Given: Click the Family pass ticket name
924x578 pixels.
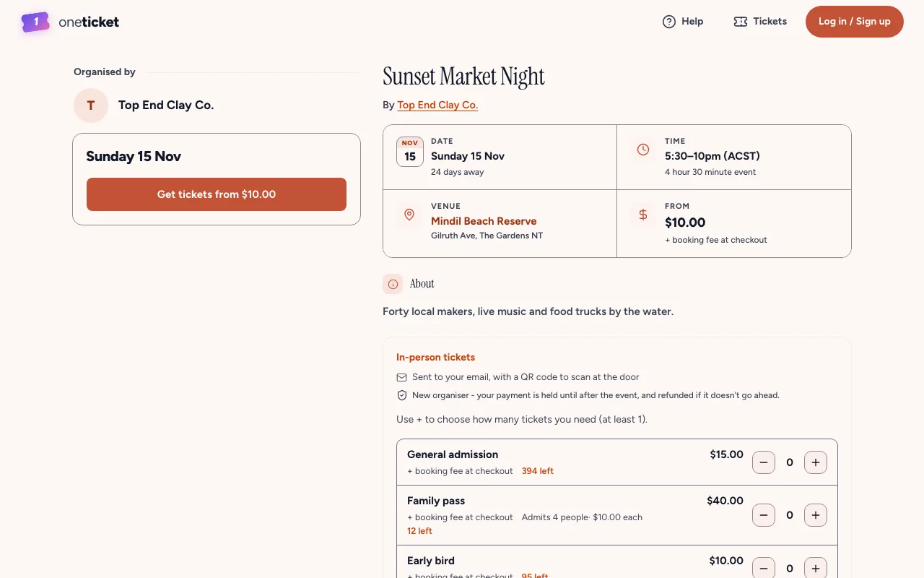Looking at the screenshot, I should click(436, 501).
